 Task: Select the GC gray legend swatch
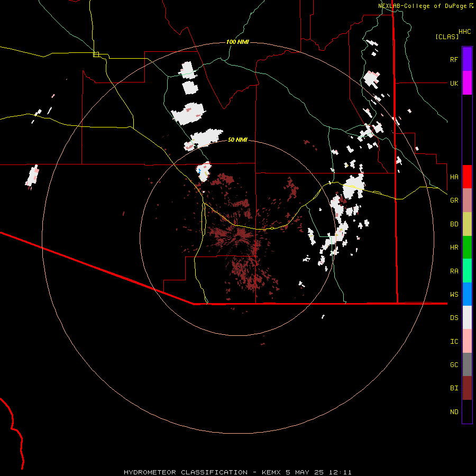coord(467,364)
